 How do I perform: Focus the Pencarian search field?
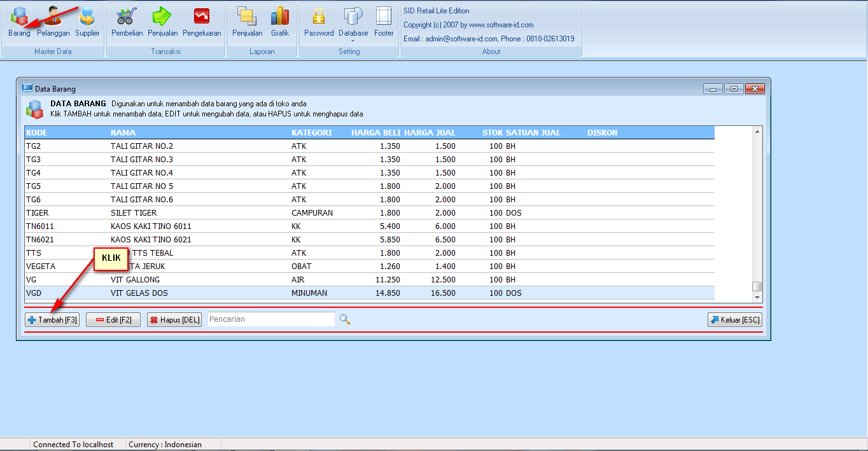click(x=270, y=319)
